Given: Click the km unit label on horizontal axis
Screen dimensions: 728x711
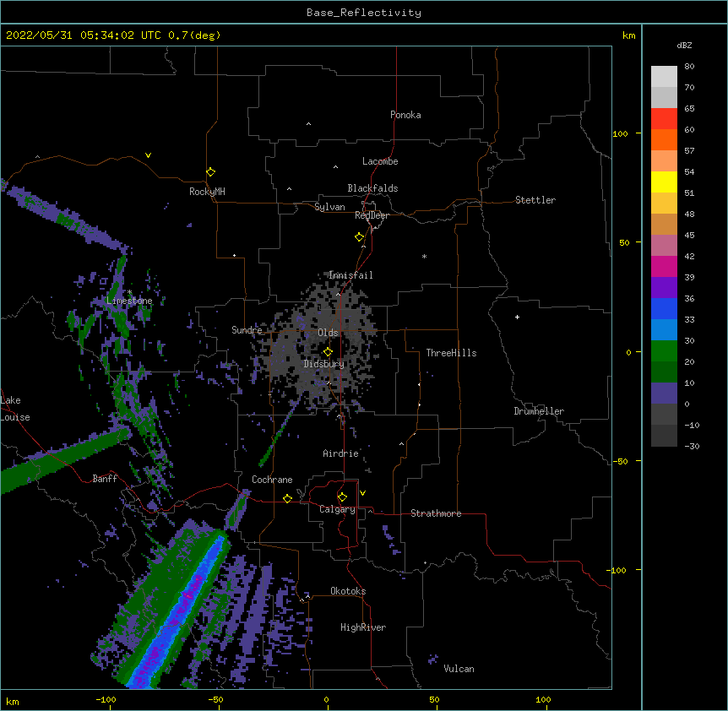Looking at the screenshot, I should click(x=13, y=701).
